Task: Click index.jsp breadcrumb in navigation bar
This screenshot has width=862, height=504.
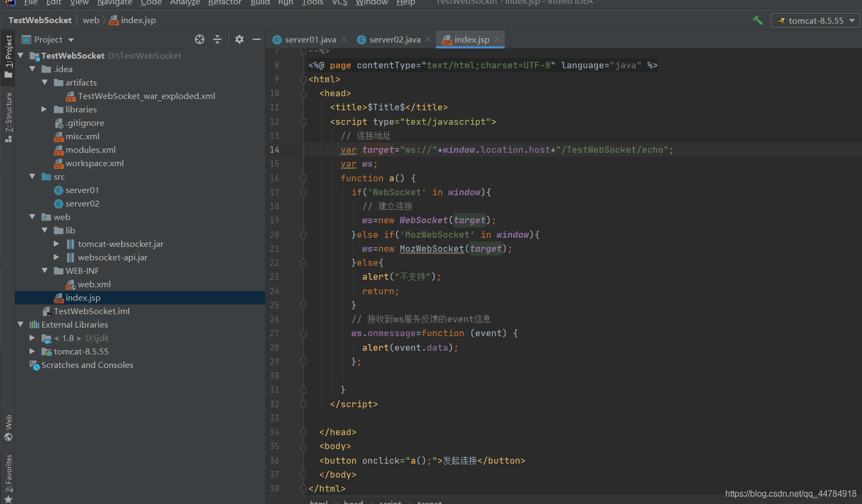Action: coord(132,20)
